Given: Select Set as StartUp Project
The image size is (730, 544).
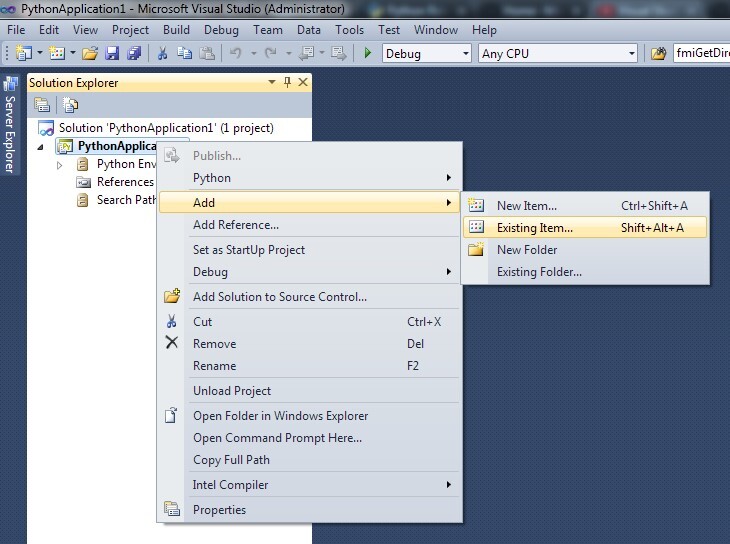Looking at the screenshot, I should pos(310,250).
